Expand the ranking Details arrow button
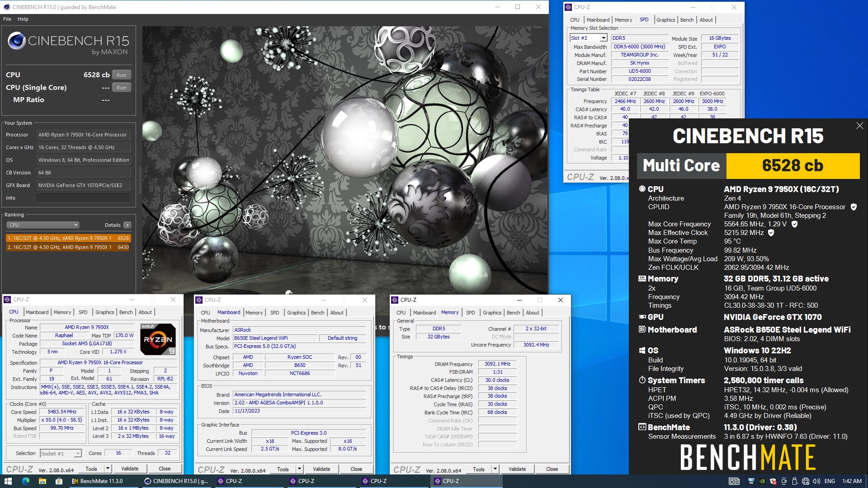The height and width of the screenshot is (488, 868). pyautogui.click(x=127, y=225)
